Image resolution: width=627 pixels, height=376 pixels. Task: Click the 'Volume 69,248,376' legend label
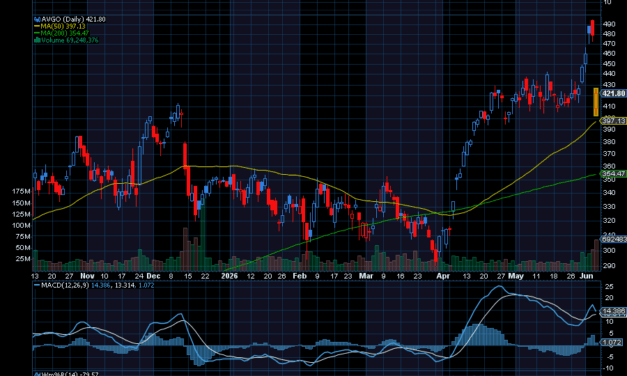(x=70, y=40)
